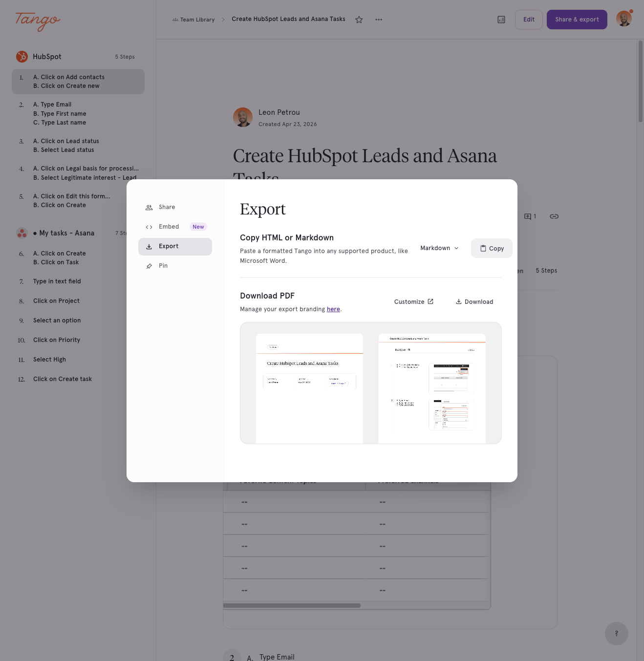
Task: Open the help question mark button
Action: (x=617, y=634)
